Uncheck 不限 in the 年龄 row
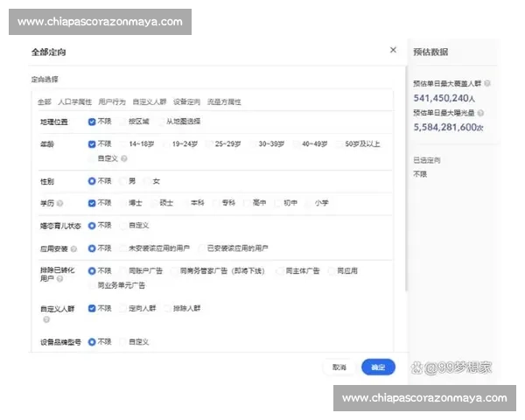Viewport: 525px width, 420px height. point(92,144)
